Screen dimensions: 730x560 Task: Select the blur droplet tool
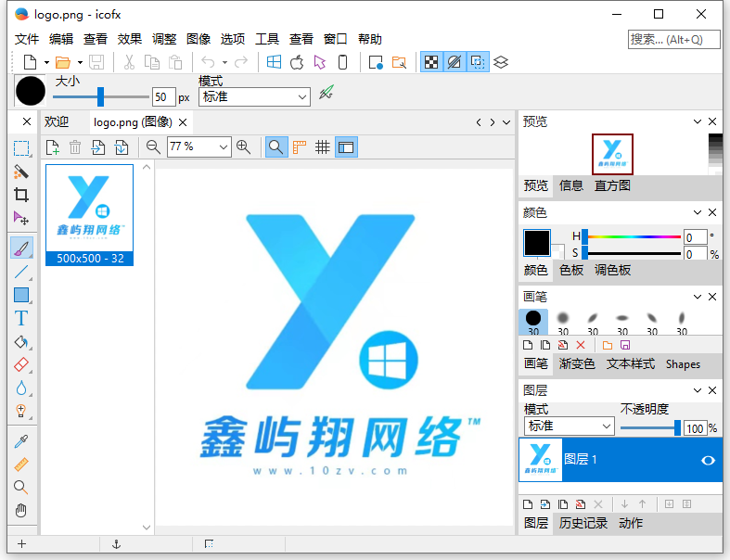(x=21, y=388)
